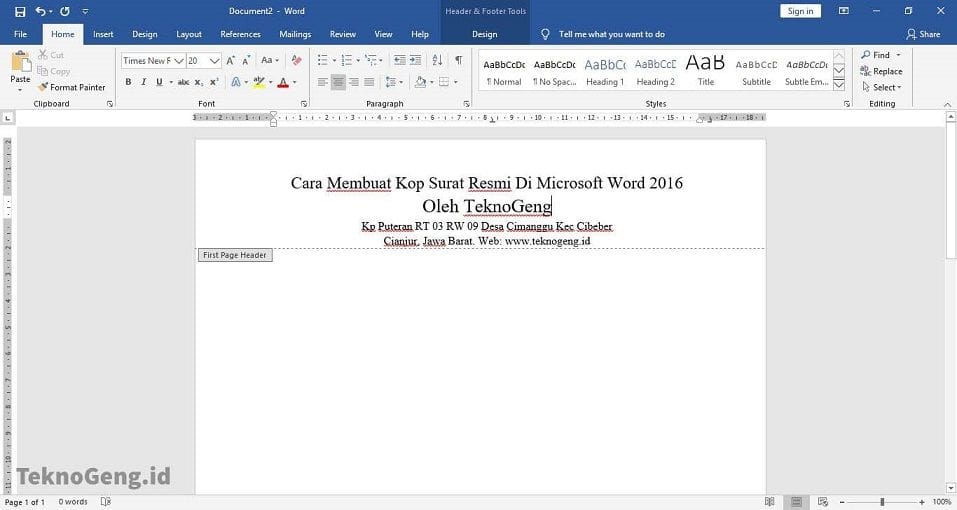Apply yellow text highlight color
The width and height of the screenshot is (957, 510).
[259, 82]
